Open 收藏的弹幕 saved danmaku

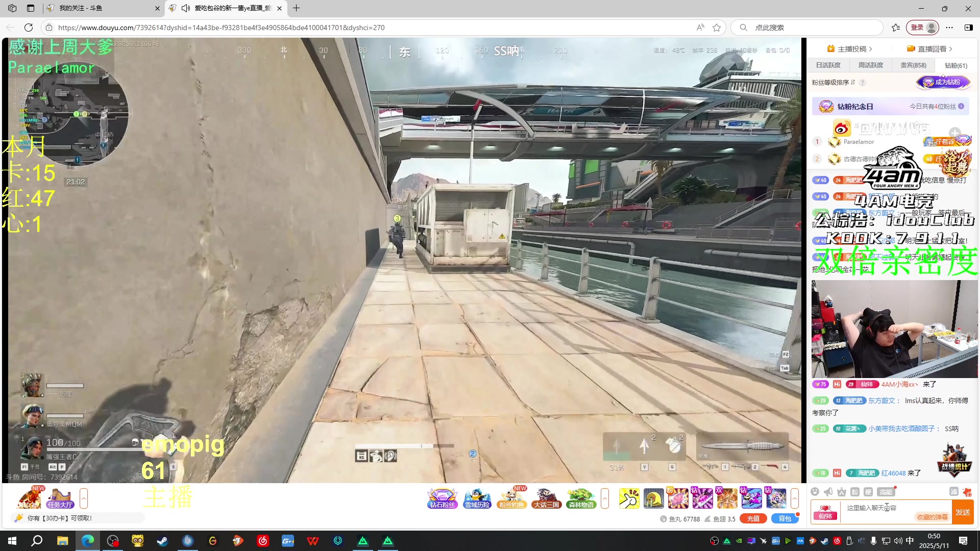click(x=932, y=517)
